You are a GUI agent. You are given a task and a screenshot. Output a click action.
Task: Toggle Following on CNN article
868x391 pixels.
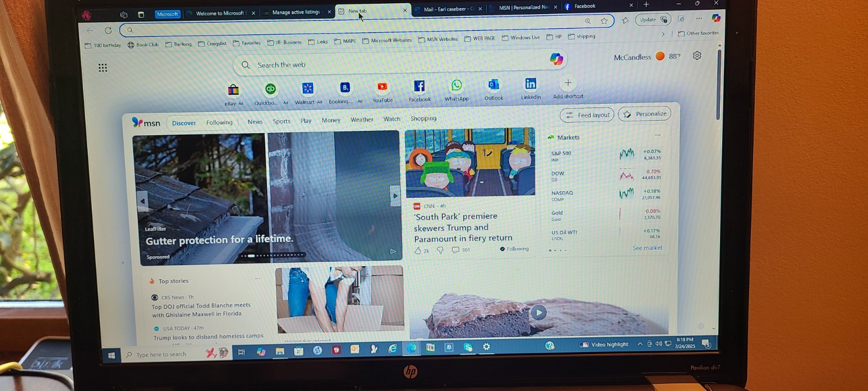514,249
